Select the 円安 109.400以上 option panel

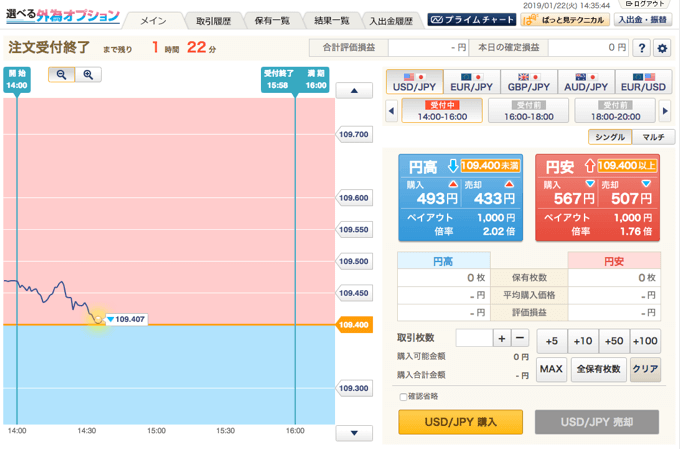pos(598,198)
